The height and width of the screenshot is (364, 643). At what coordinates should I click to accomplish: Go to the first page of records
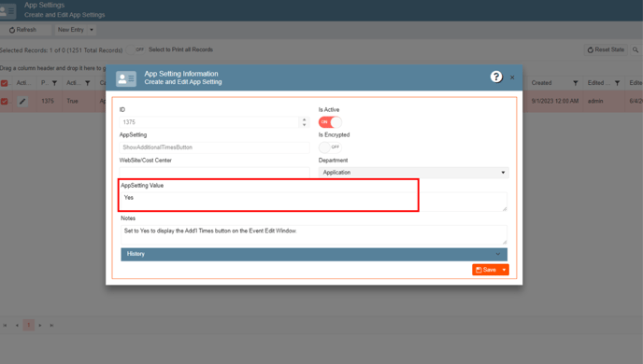click(x=5, y=326)
